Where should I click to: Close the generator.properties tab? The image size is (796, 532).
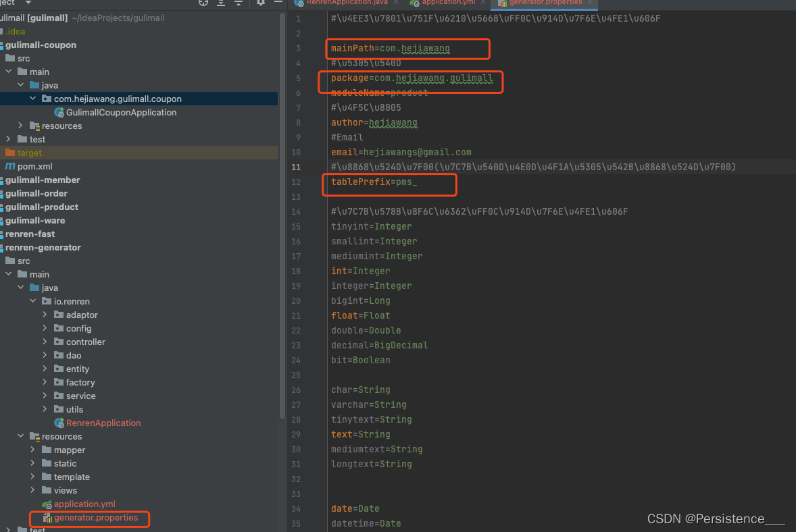(x=590, y=3)
